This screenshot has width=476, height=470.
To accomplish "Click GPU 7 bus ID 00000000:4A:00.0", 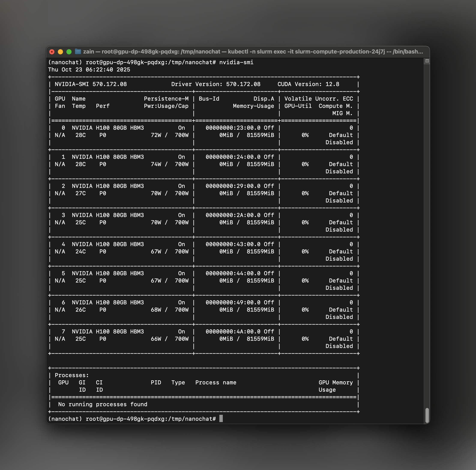I will 233,332.
